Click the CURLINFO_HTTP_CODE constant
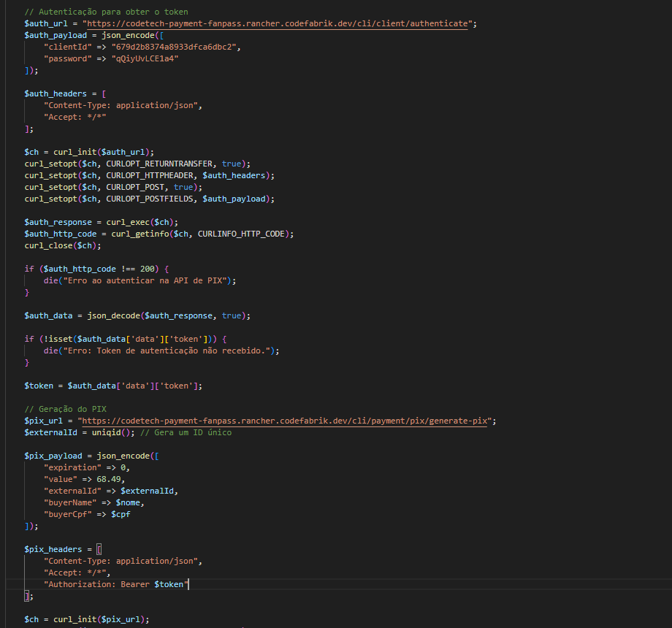672x628 pixels. point(245,234)
